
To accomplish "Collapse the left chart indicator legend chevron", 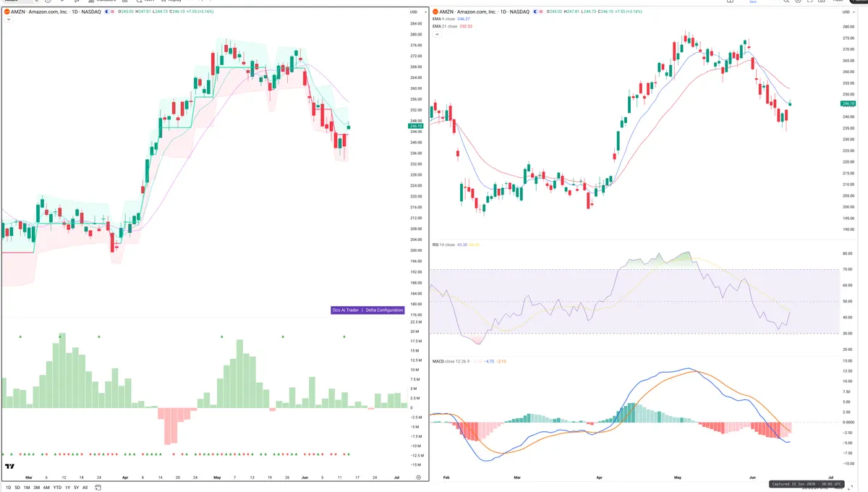I will (8, 20).
